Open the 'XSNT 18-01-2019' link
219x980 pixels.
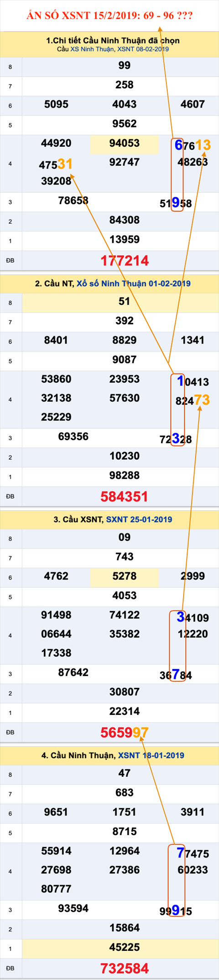pos(151,755)
